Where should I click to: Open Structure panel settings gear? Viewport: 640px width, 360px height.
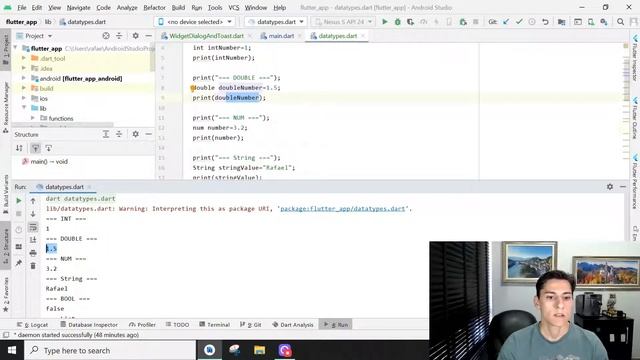(136, 134)
